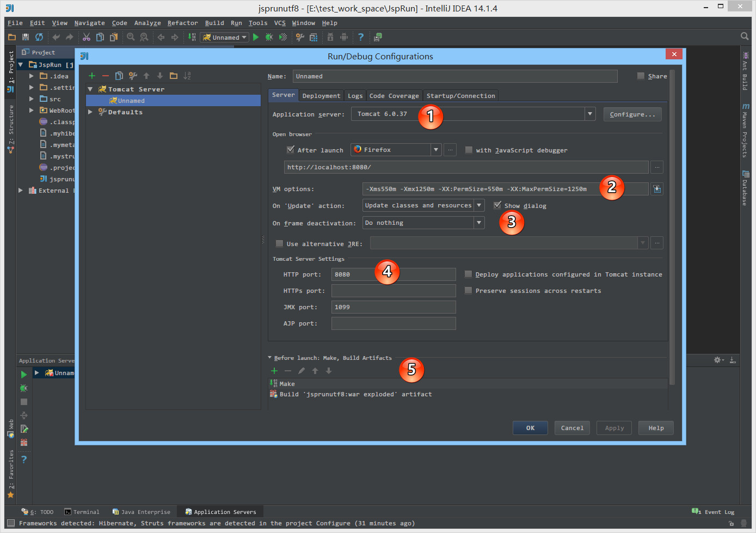Open help via the question mark toolbar icon
756x533 pixels.
(360, 37)
